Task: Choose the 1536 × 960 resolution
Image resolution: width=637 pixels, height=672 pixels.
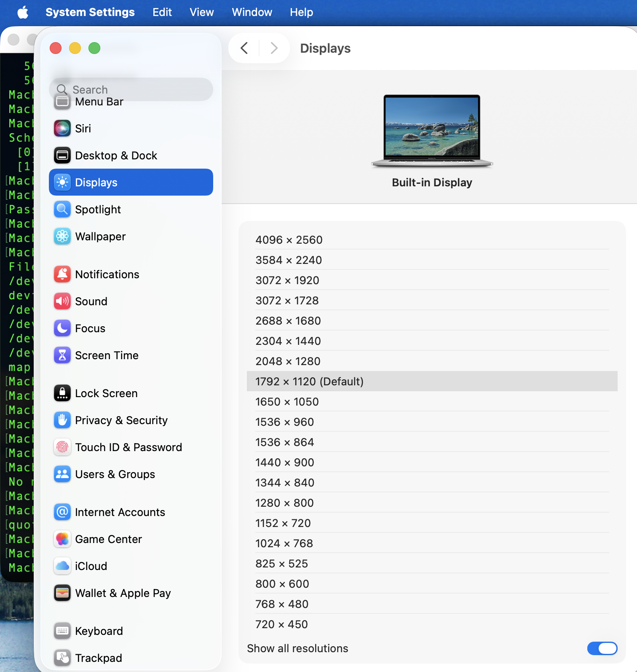Action: (x=432, y=422)
